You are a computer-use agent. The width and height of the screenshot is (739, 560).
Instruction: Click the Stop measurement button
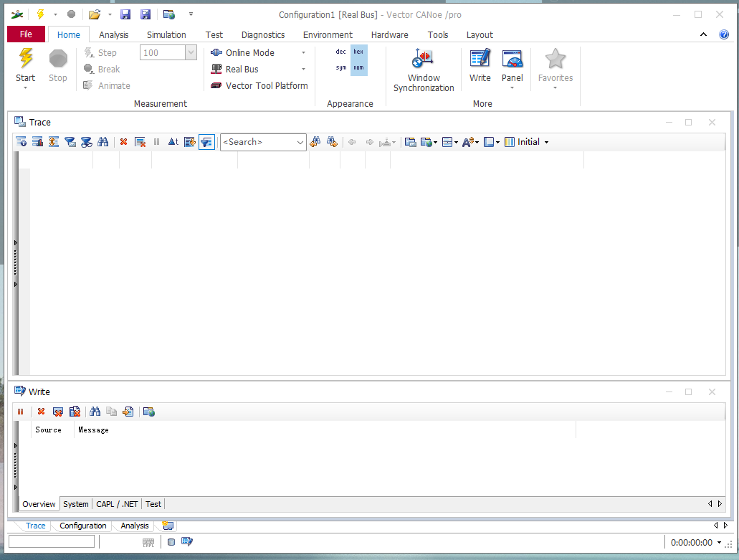tap(58, 65)
